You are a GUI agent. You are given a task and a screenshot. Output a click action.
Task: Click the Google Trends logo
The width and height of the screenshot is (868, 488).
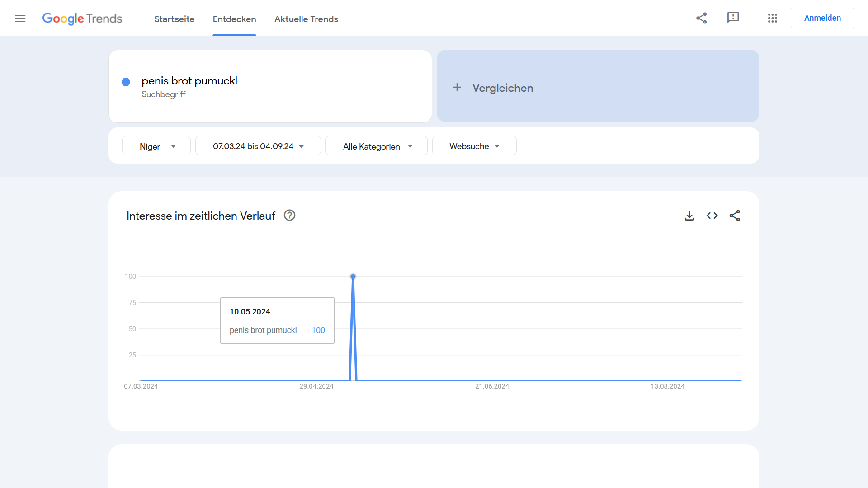coord(82,19)
